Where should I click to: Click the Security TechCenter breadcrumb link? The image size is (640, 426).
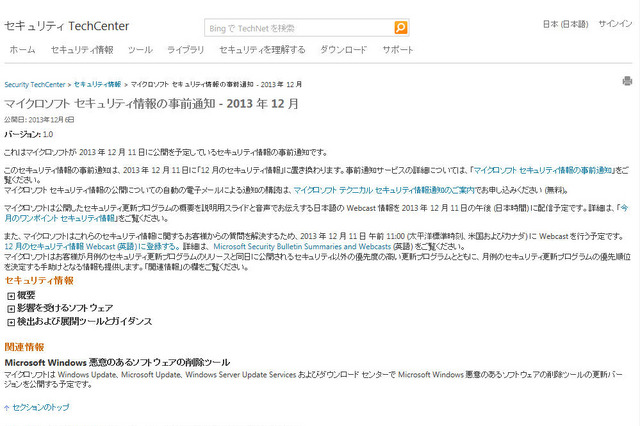click(35, 84)
